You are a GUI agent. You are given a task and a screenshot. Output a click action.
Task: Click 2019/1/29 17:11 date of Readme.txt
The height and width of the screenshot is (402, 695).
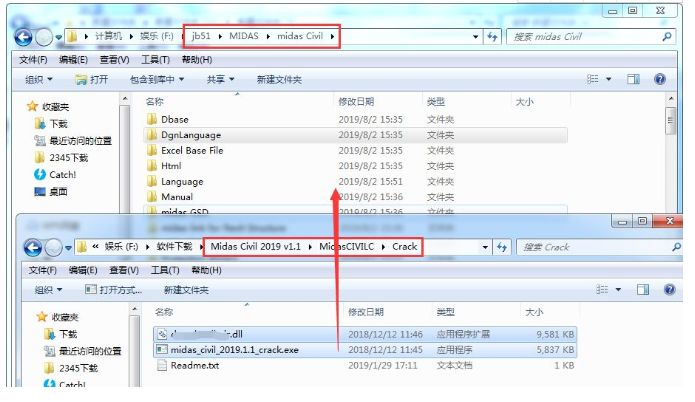click(383, 366)
